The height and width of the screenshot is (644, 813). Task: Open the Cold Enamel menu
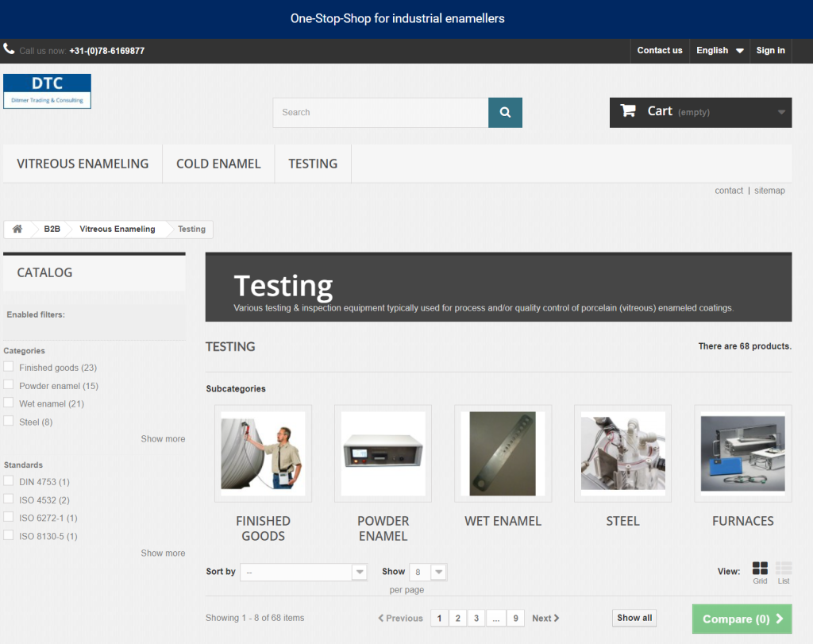(x=218, y=164)
